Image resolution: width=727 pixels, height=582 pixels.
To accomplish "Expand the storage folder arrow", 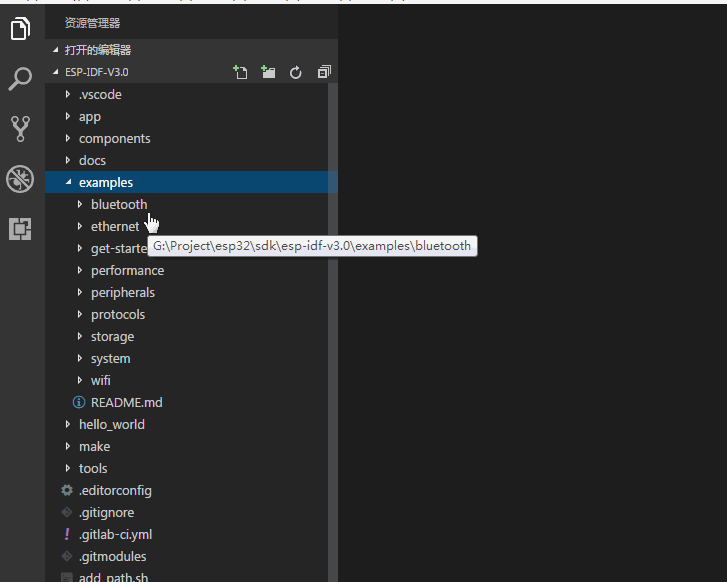I will (80, 336).
